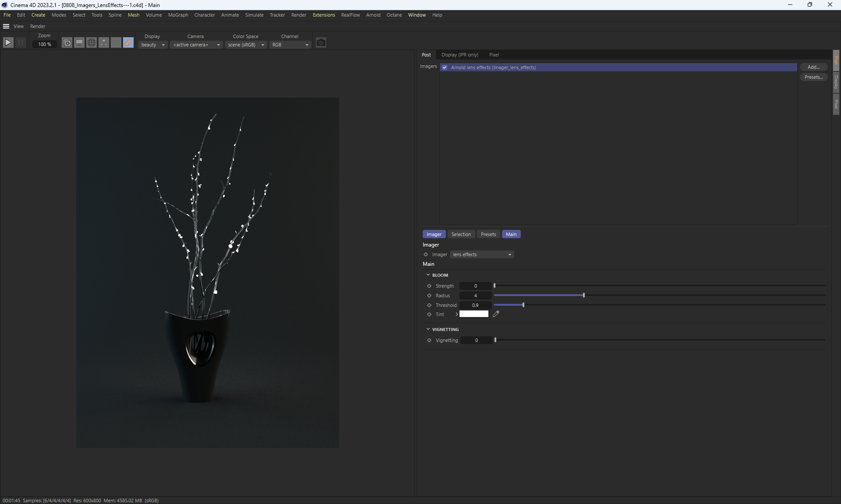
Task: Pick a Tint color with the eyedropper
Action: [496, 314]
